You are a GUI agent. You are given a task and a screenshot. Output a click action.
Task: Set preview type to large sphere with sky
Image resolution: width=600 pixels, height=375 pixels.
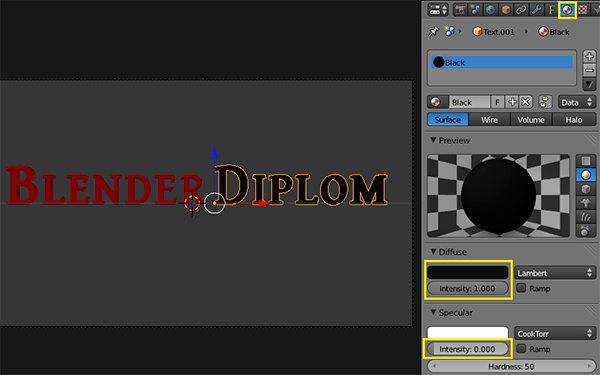tap(586, 231)
